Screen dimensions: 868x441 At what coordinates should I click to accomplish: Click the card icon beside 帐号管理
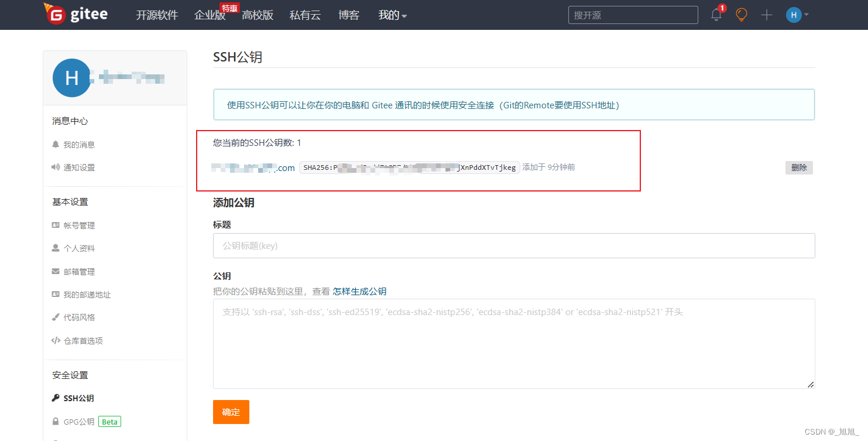coord(56,225)
